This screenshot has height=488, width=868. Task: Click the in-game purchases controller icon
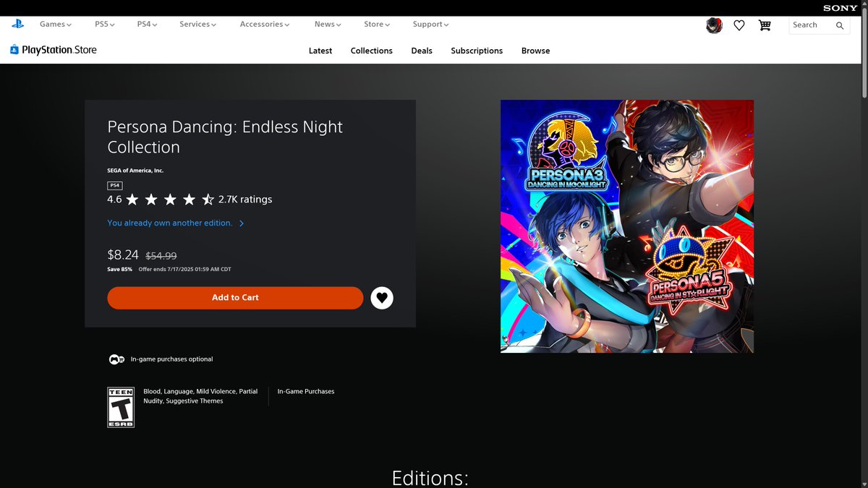coord(116,359)
